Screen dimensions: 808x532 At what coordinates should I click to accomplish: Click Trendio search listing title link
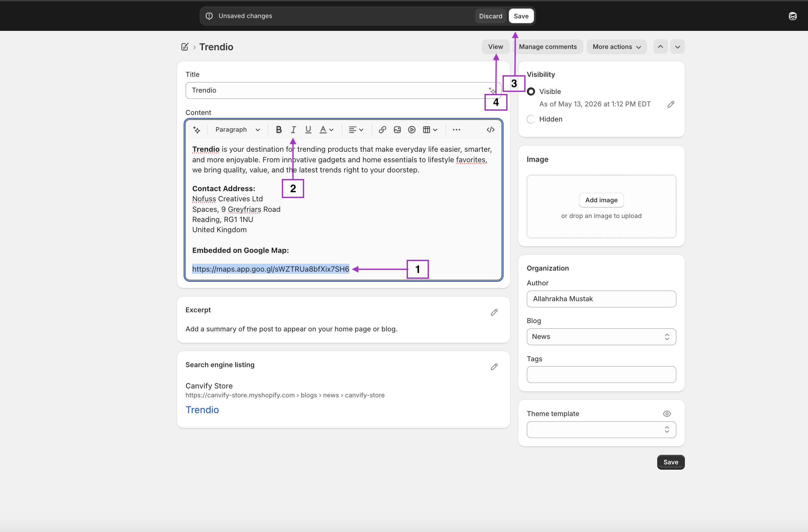pyautogui.click(x=202, y=410)
